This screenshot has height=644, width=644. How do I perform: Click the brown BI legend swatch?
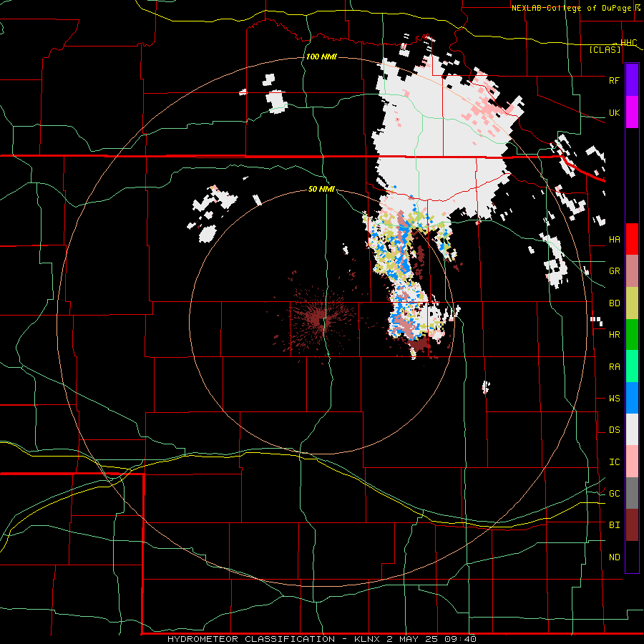tap(632, 525)
